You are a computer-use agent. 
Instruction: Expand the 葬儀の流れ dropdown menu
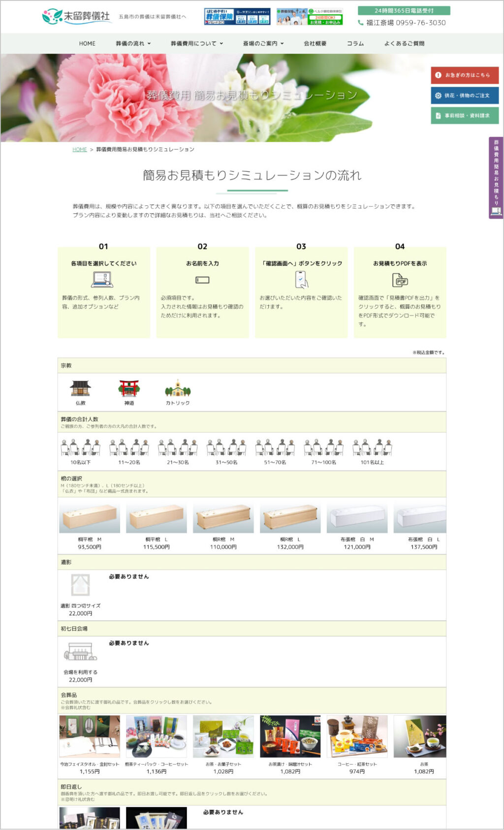tap(133, 43)
